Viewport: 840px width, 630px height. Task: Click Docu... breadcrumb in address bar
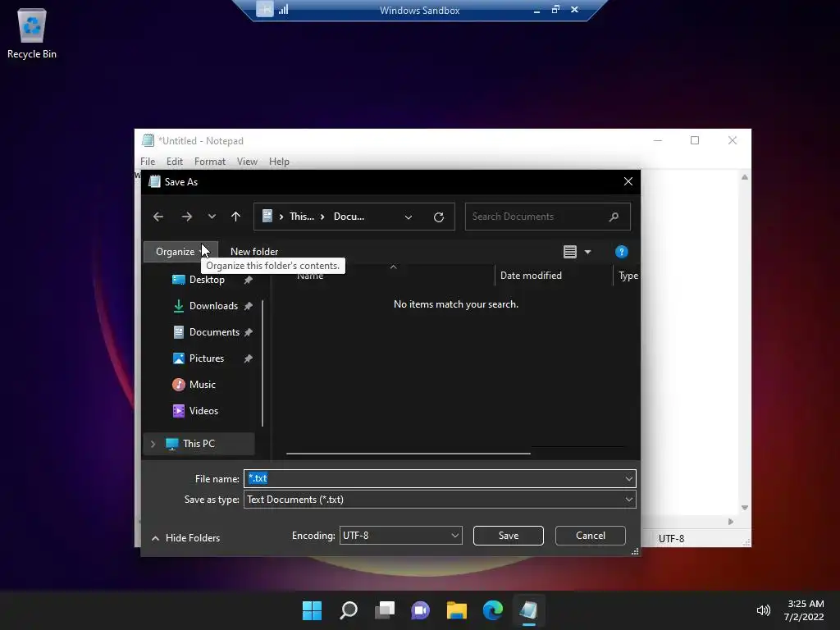(x=349, y=217)
